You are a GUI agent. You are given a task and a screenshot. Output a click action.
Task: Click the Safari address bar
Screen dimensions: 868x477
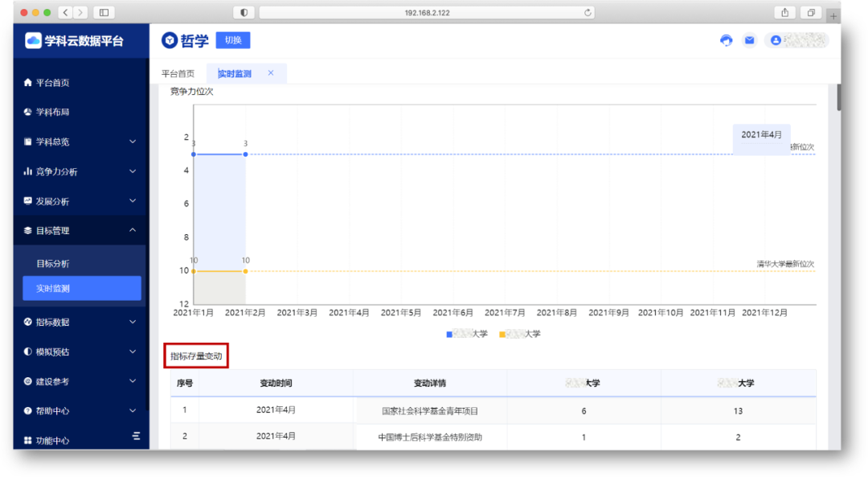427,12
